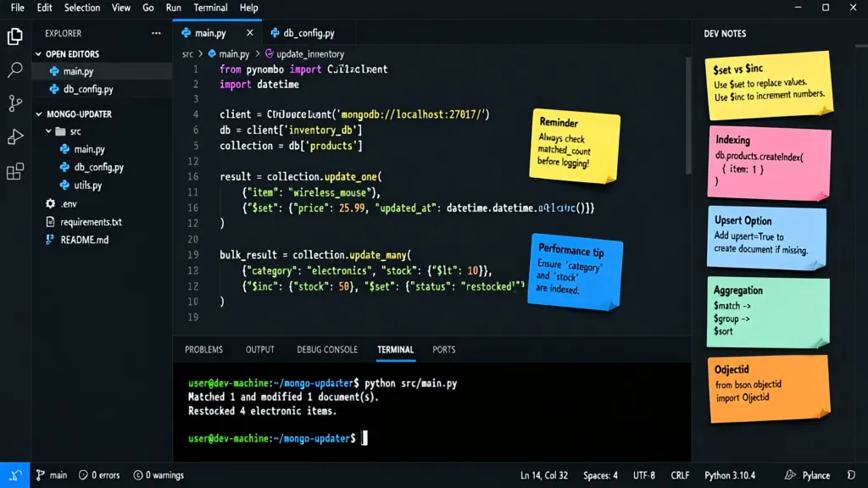
Task: Switch to the Problems panel tab
Action: pyautogui.click(x=203, y=350)
